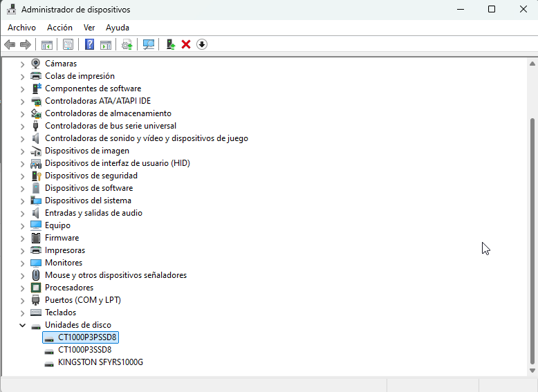The image size is (538, 392).
Task: Expand the Procesadores node arrow
Action: (22, 288)
